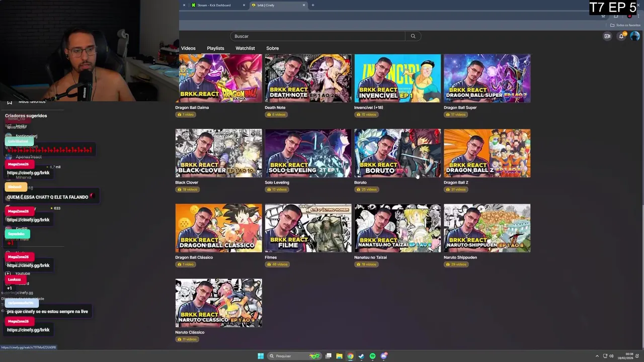
Task: Focus the Buscar search field
Action: 318,36
